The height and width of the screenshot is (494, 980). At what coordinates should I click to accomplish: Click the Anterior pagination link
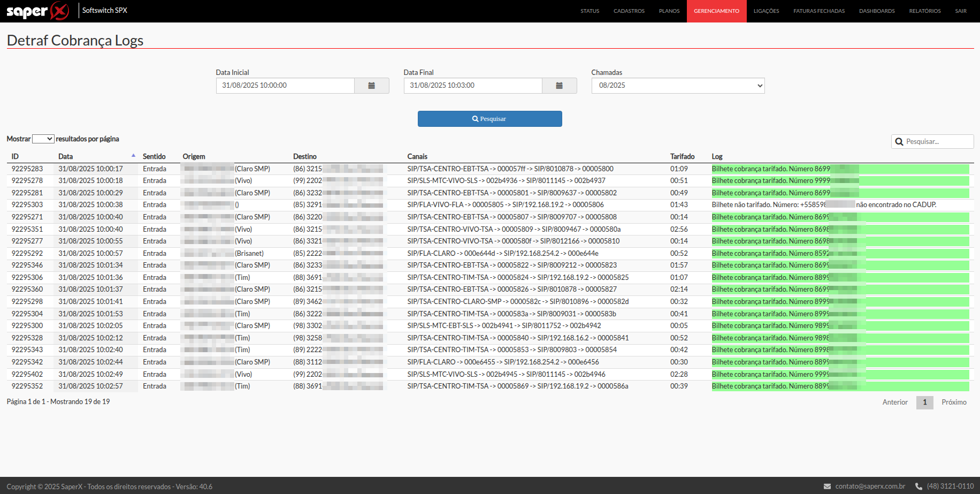point(895,402)
